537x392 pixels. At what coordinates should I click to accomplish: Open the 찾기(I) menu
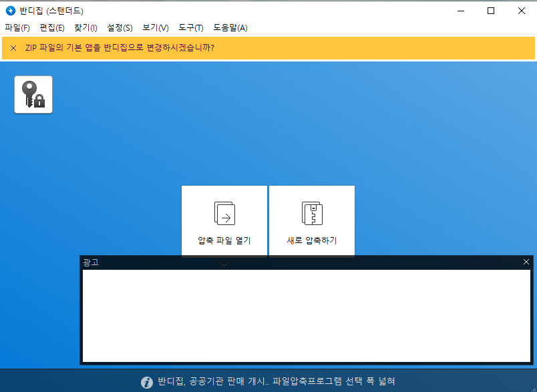[85, 28]
